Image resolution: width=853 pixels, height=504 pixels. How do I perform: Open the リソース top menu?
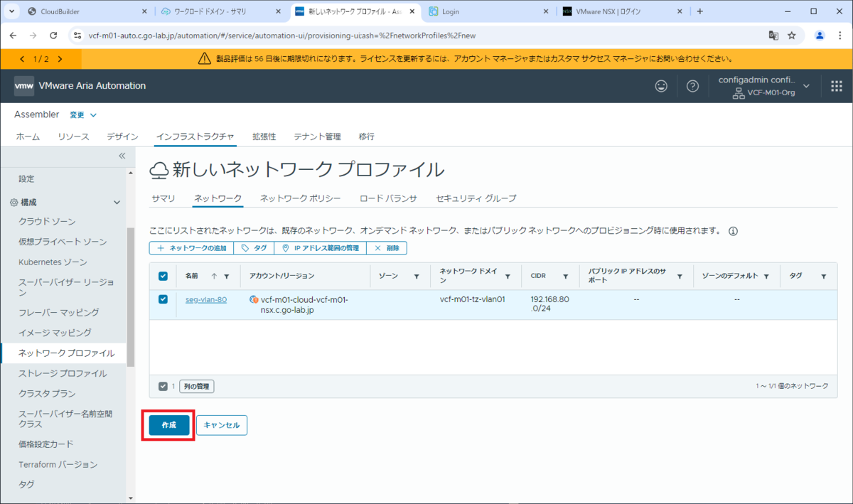(x=73, y=136)
